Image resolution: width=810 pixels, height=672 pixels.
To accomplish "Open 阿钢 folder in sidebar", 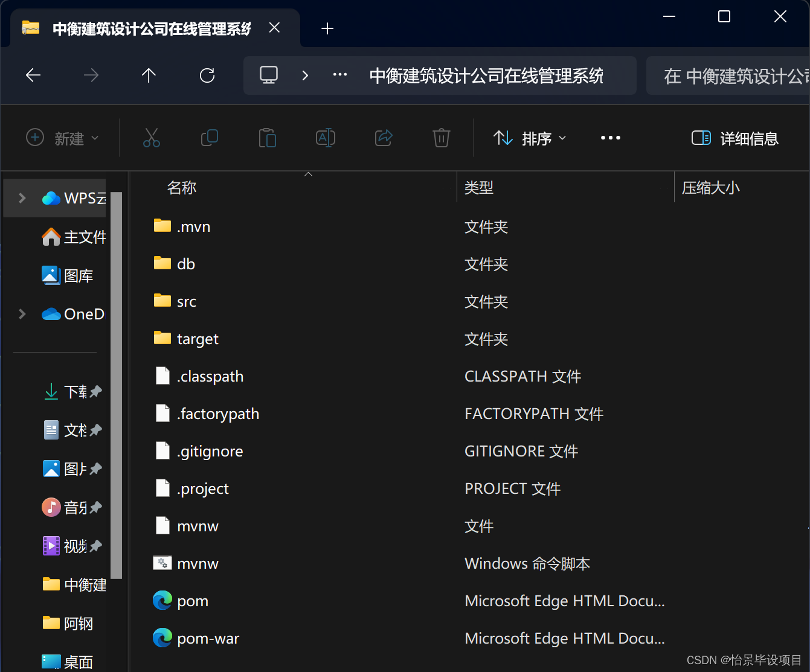I will point(68,623).
